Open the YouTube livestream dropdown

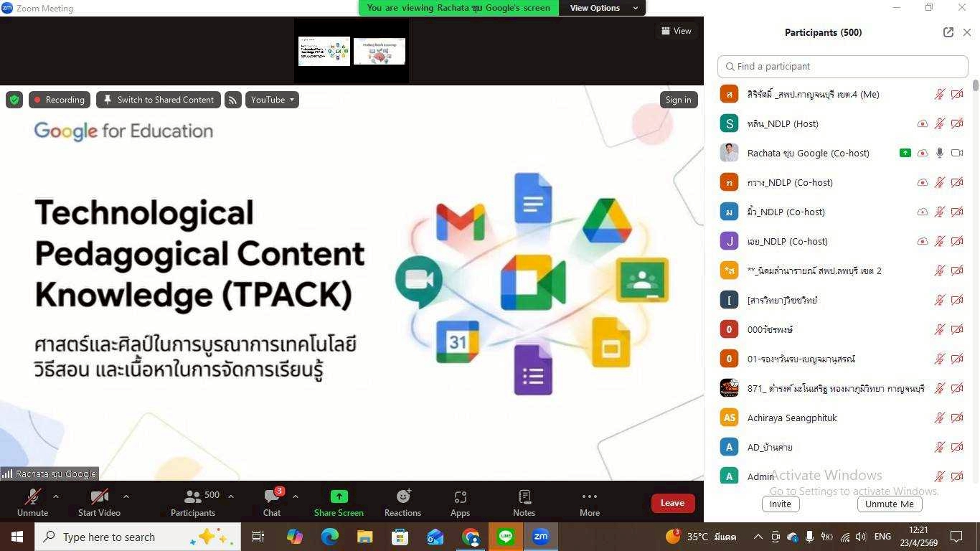272,100
